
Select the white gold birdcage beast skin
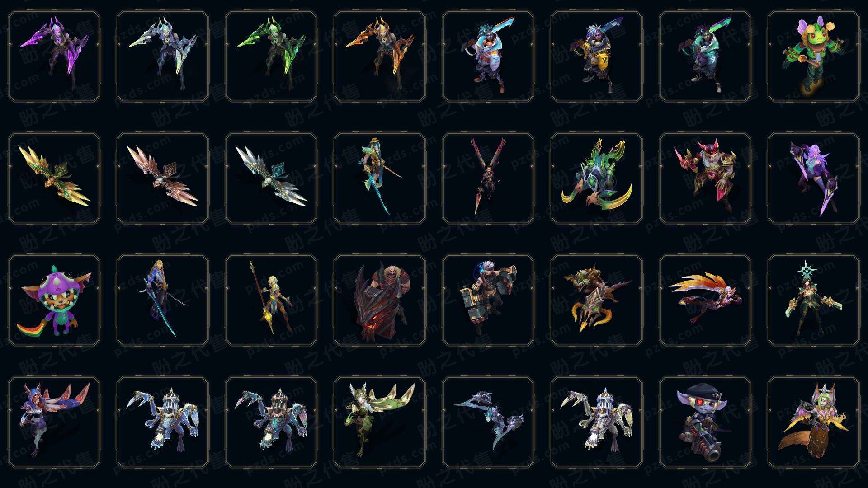click(597, 422)
